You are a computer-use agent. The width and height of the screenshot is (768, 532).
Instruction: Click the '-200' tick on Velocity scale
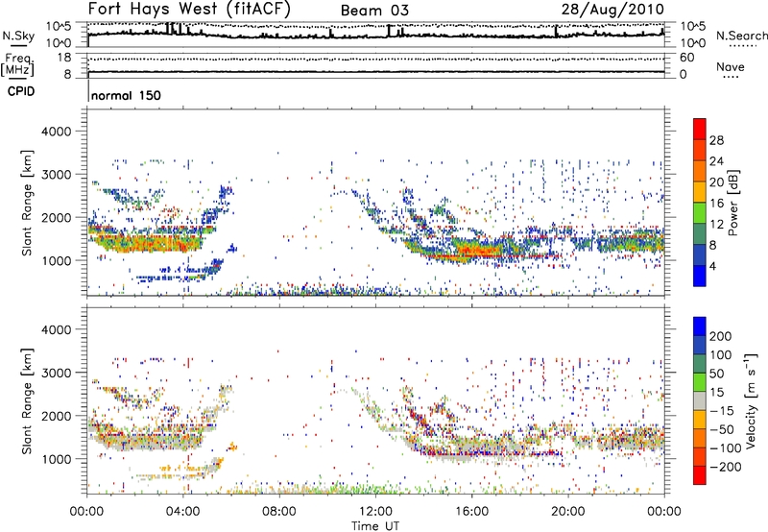click(724, 467)
